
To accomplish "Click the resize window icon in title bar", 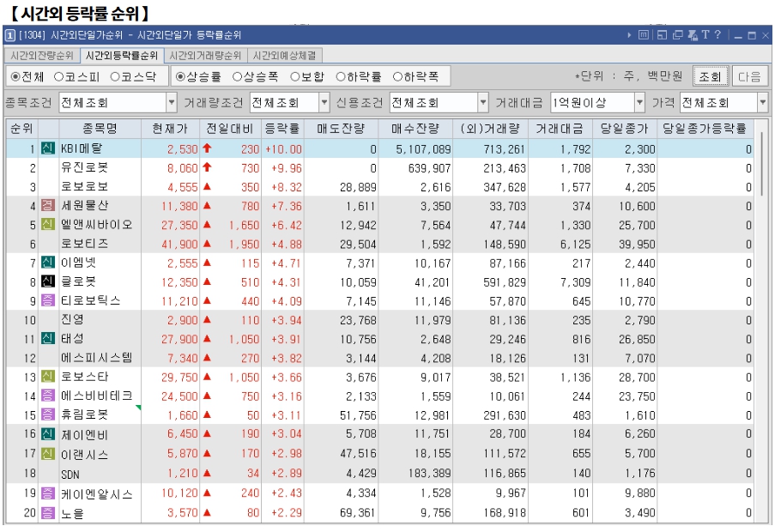I will (x=662, y=35).
